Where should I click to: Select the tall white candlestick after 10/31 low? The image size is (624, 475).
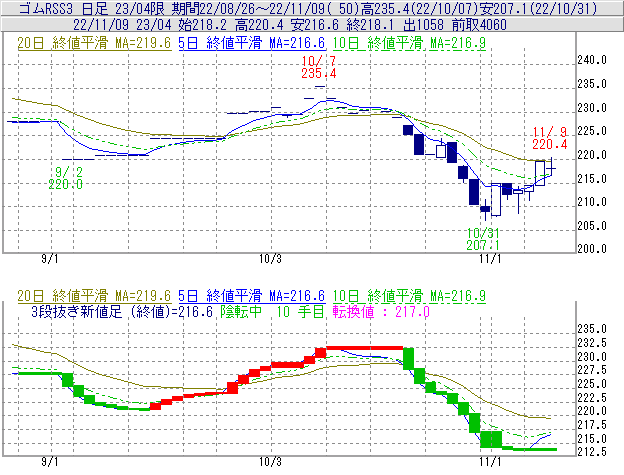496,200
